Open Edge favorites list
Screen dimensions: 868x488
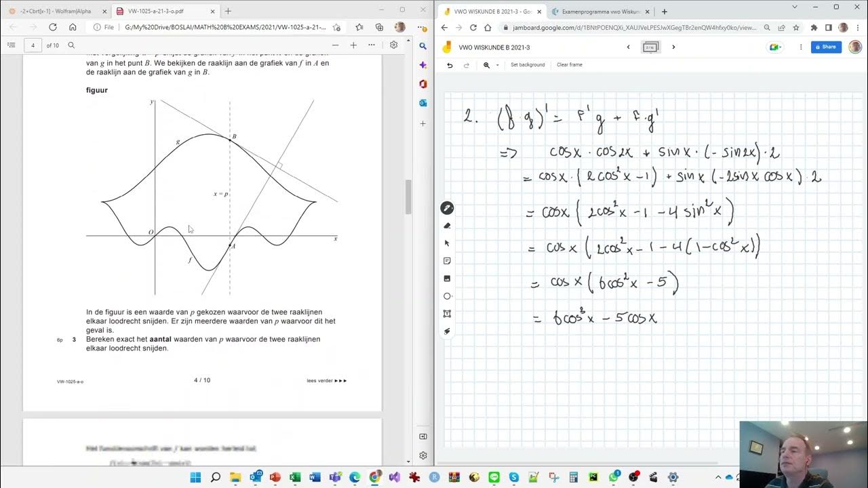[359, 27]
